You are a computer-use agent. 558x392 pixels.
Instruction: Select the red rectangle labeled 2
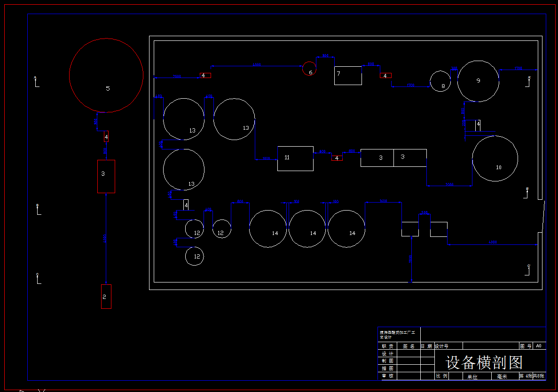pos(106,296)
